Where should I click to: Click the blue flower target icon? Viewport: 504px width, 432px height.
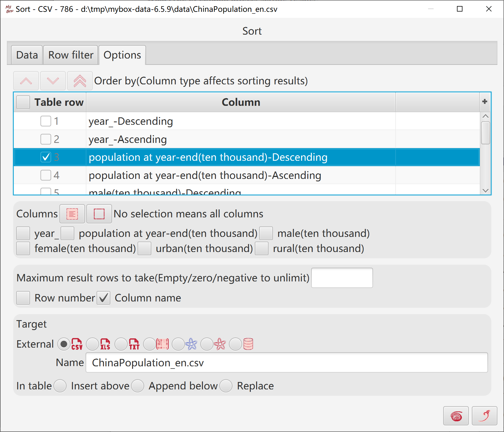click(191, 344)
